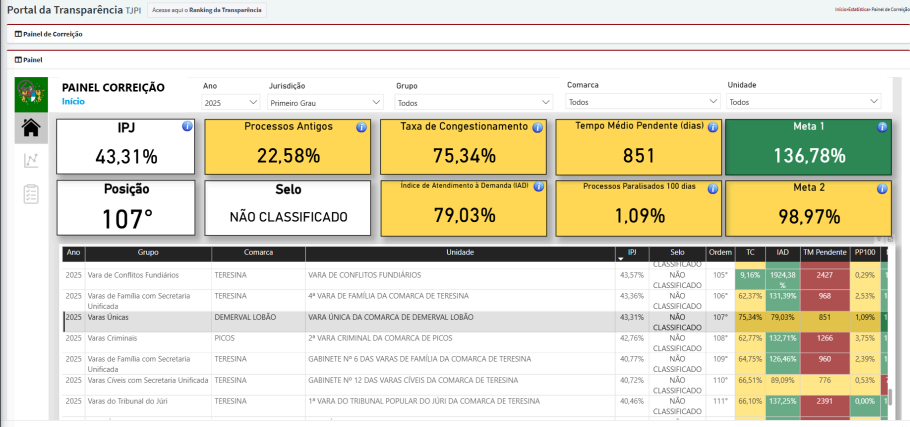Show info for Meta 1 card
Image resolution: width=910 pixels, height=427 pixels.
click(882, 127)
